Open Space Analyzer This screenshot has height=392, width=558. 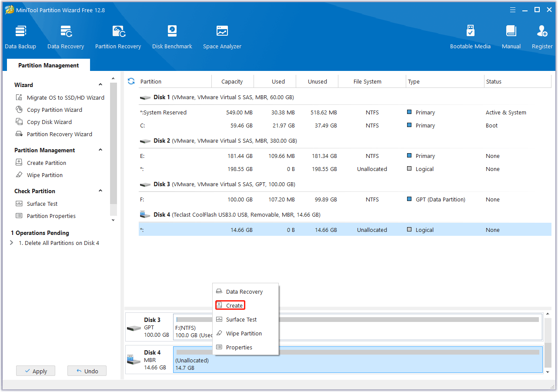(x=222, y=37)
